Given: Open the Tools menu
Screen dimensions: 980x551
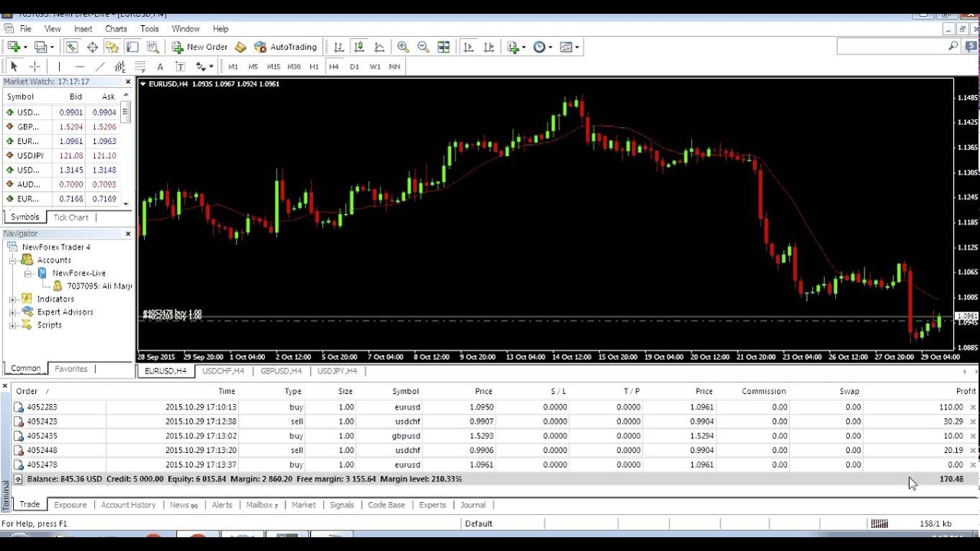Looking at the screenshot, I should click(x=149, y=29).
